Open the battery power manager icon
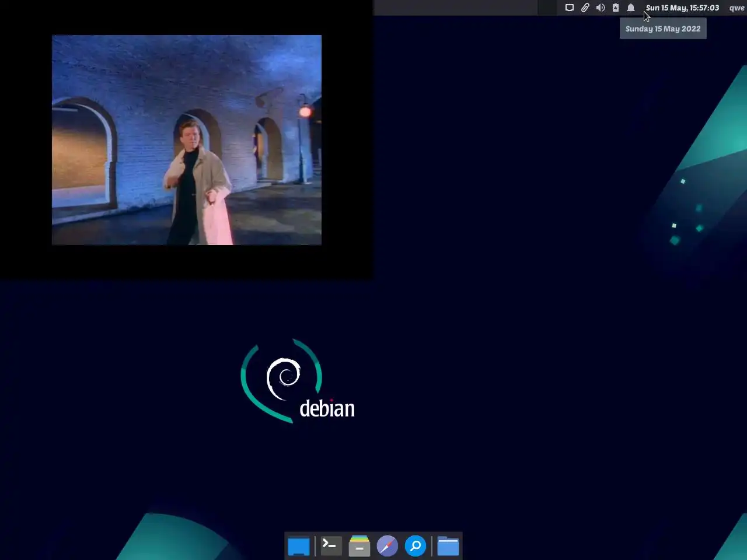Screen dimensions: 747x560 [616, 8]
